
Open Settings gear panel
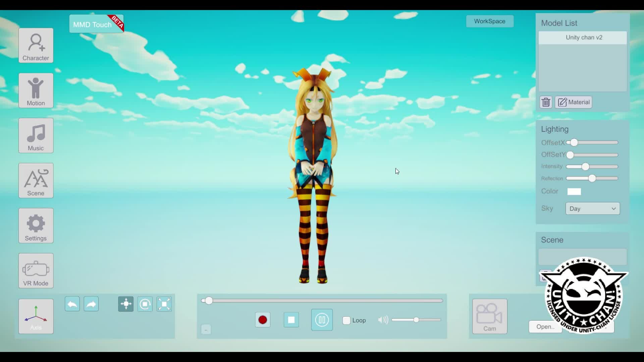(36, 226)
